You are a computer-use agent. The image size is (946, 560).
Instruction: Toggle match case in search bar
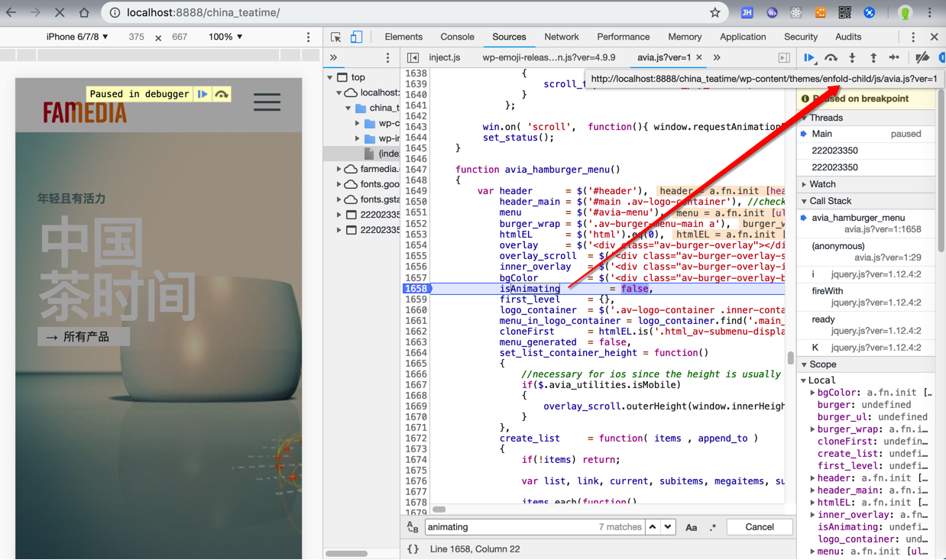tap(691, 527)
